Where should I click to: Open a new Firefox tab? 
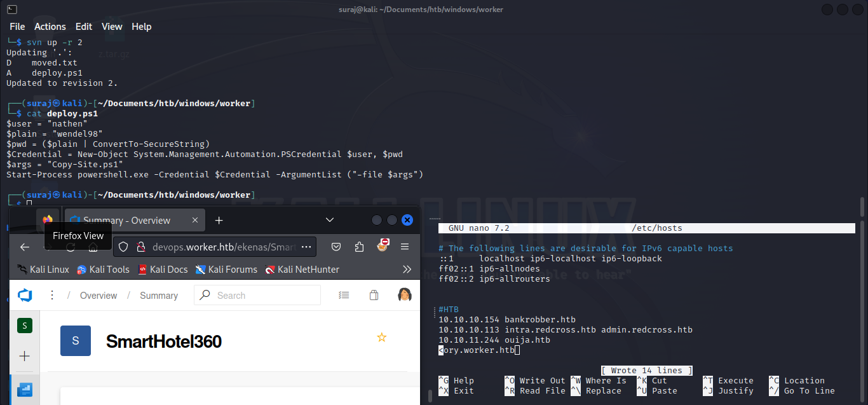click(219, 220)
